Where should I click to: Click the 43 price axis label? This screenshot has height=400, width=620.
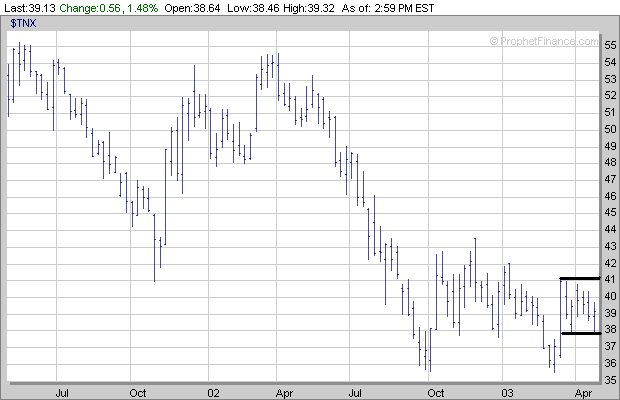(610, 246)
